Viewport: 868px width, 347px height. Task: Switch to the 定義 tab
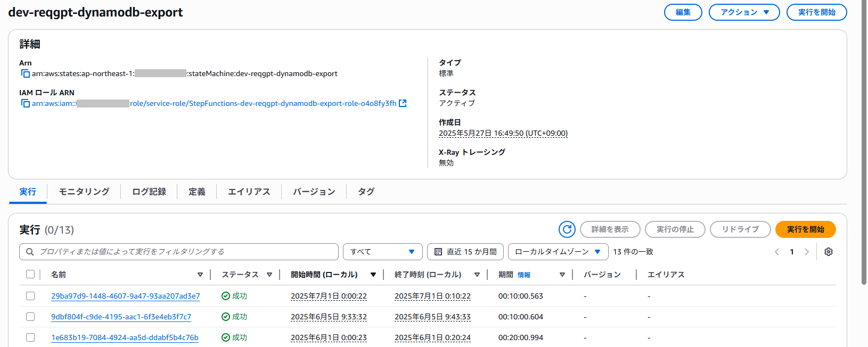coord(197,192)
